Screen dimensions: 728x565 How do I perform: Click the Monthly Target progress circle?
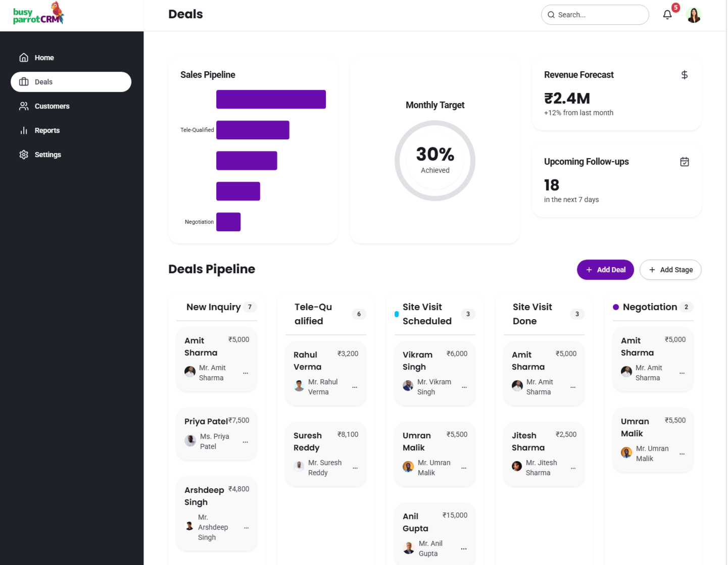click(434, 161)
